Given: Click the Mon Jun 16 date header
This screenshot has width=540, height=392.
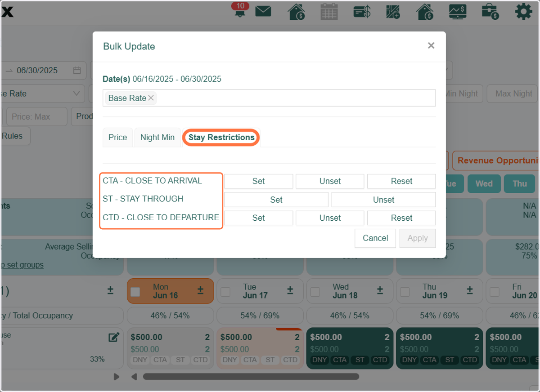Looking at the screenshot, I should coord(170,291).
